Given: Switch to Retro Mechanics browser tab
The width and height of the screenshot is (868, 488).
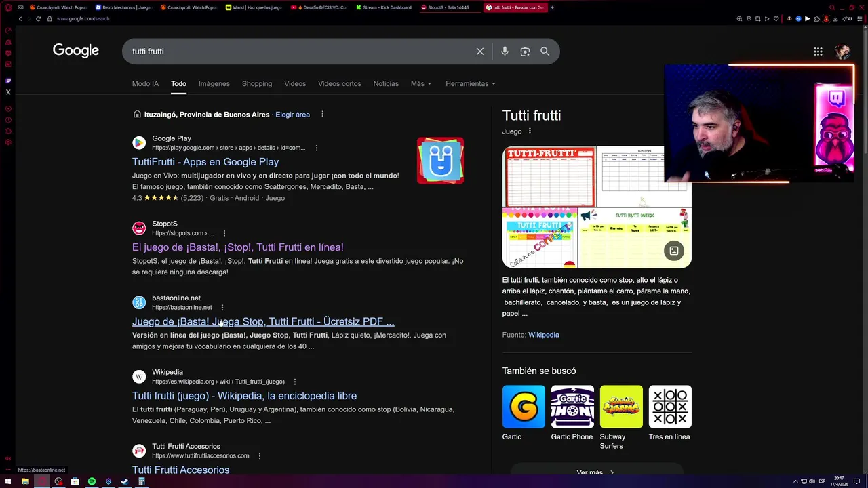Looking at the screenshot, I should pos(124,7).
